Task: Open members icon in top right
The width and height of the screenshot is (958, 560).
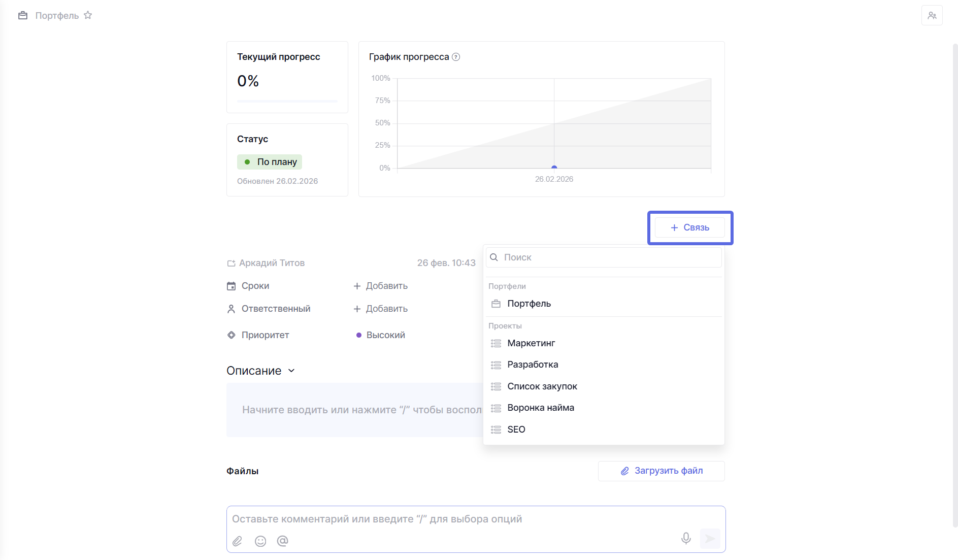Action: pos(932,15)
